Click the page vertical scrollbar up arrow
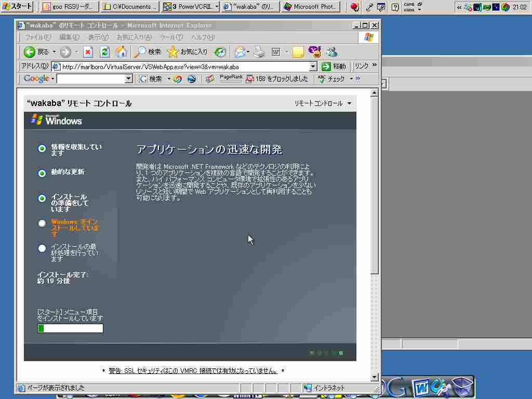 374,92
